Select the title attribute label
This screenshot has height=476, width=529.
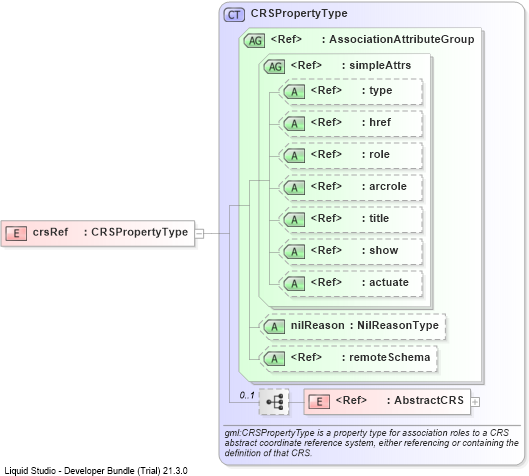point(350,218)
